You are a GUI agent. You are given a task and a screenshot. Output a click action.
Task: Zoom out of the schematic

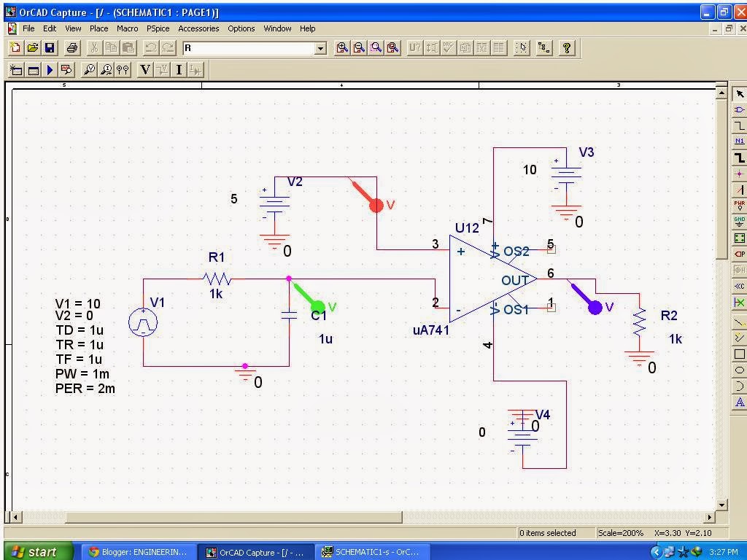click(359, 47)
